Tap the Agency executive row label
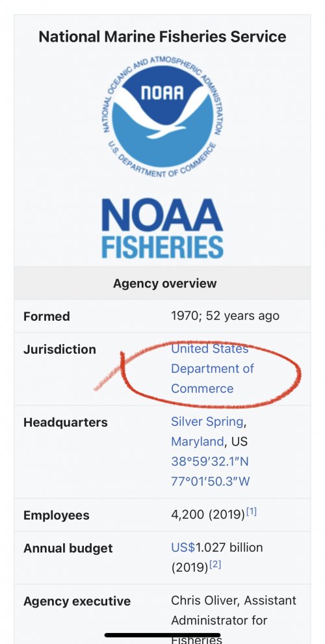Screen dimensions: 325x644 (x=77, y=601)
